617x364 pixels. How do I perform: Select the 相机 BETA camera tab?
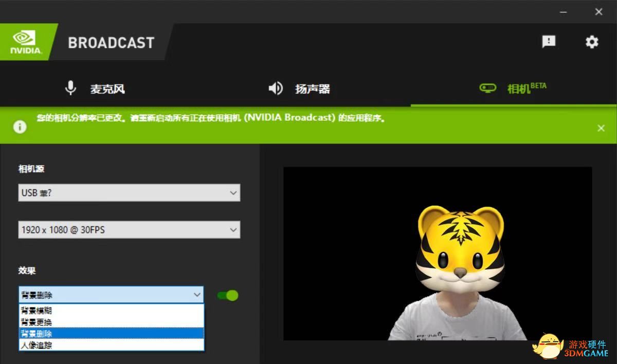513,88
